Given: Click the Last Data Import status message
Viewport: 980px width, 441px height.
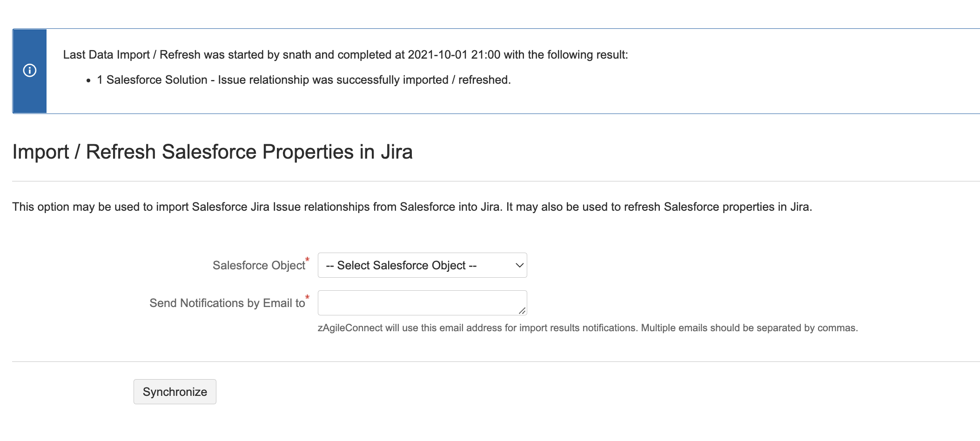Looking at the screenshot, I should pyautogui.click(x=345, y=55).
